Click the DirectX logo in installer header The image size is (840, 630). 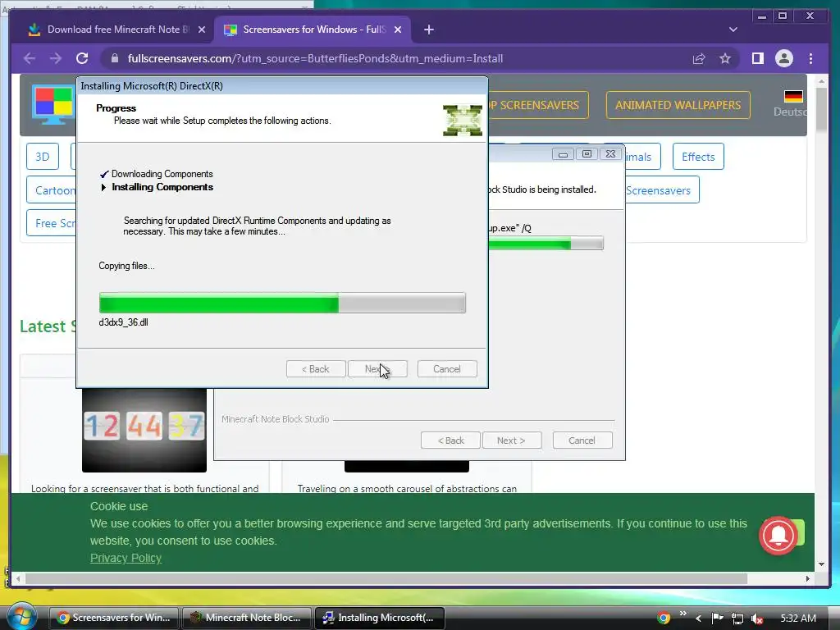pos(463,120)
